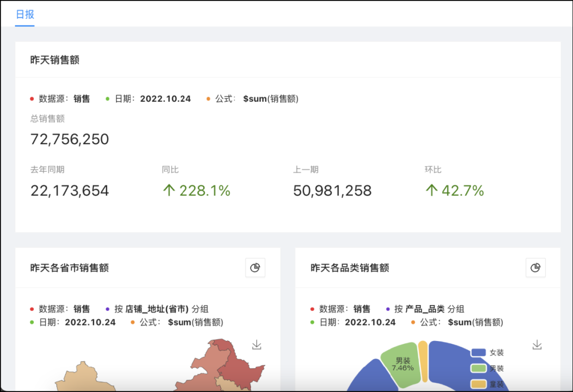Select the dark red northeastern province on map

[241, 369]
